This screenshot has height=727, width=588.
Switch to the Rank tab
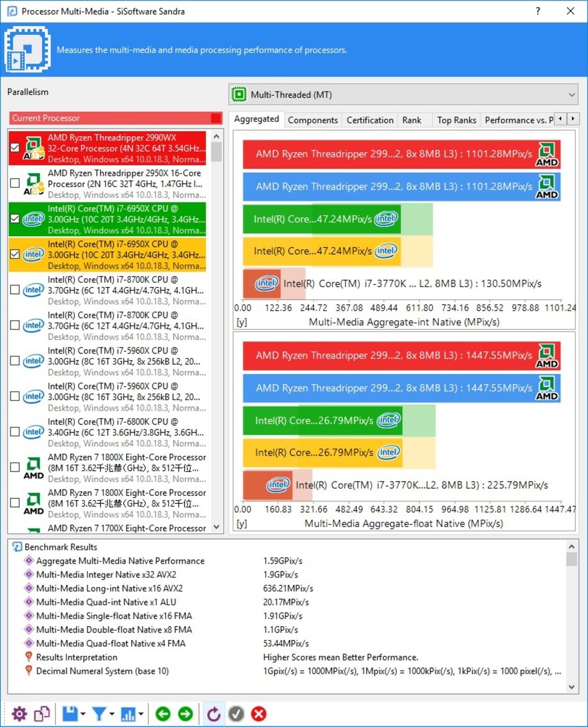[x=411, y=120]
